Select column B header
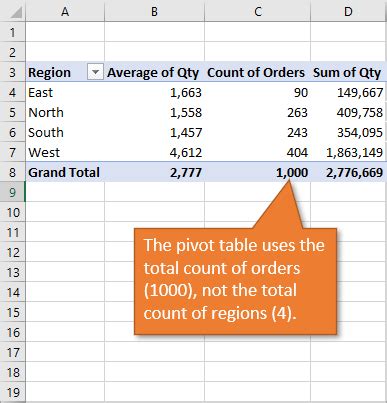Viewport: 387px width, 403px height. click(154, 12)
